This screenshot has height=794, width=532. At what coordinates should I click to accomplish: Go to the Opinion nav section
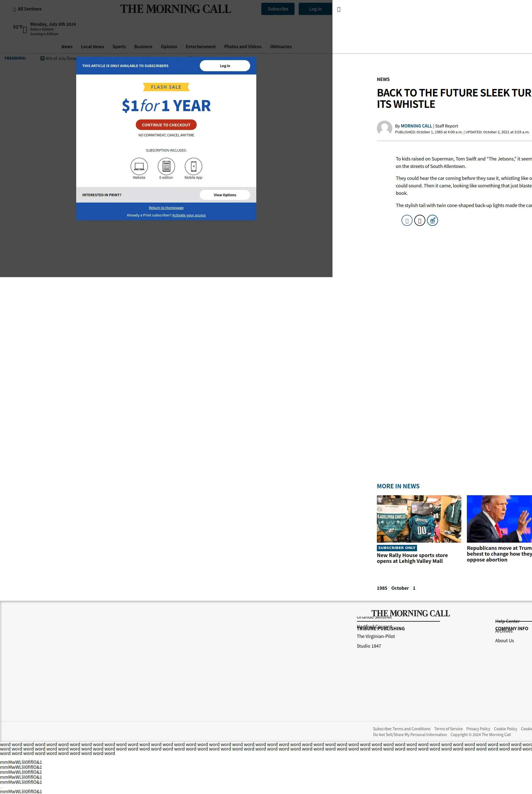click(169, 47)
